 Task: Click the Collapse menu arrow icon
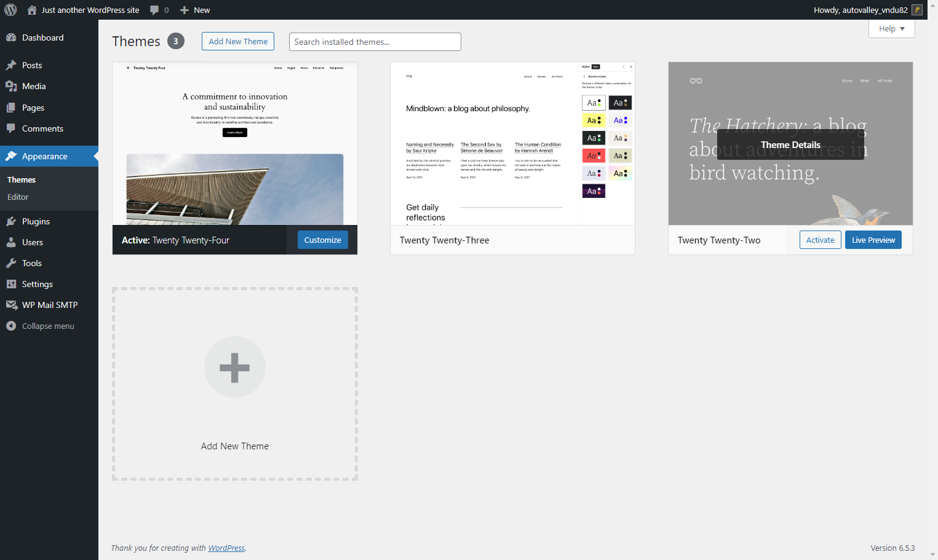(x=11, y=326)
